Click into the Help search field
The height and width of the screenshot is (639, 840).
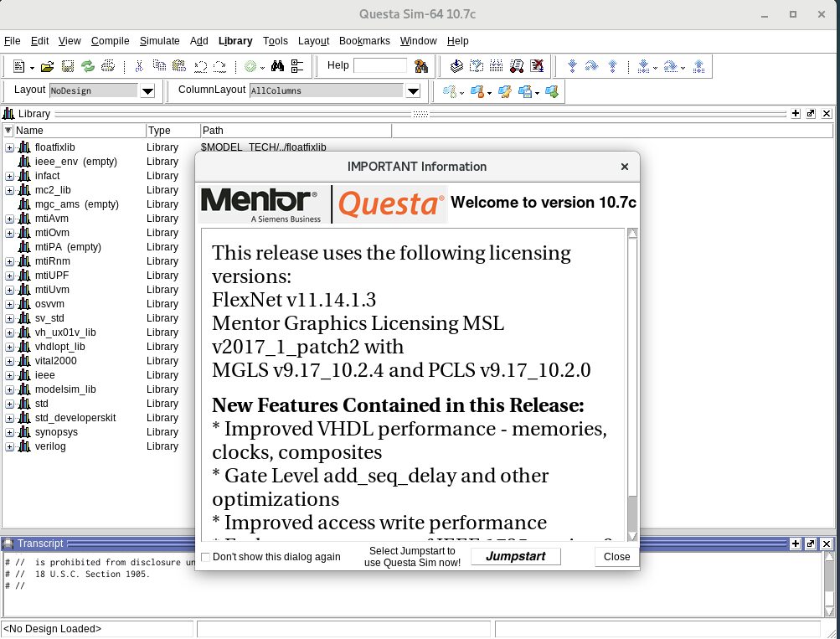pos(380,65)
